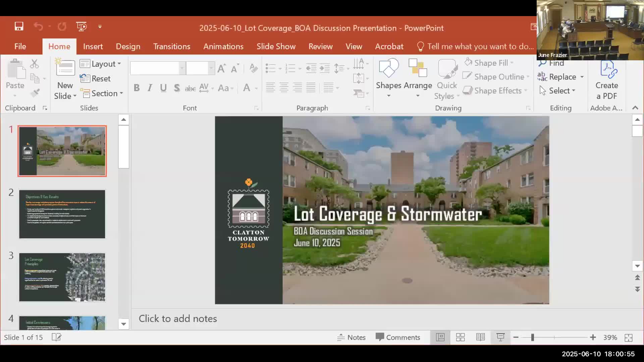Open Reading View from status bar

point(480,337)
